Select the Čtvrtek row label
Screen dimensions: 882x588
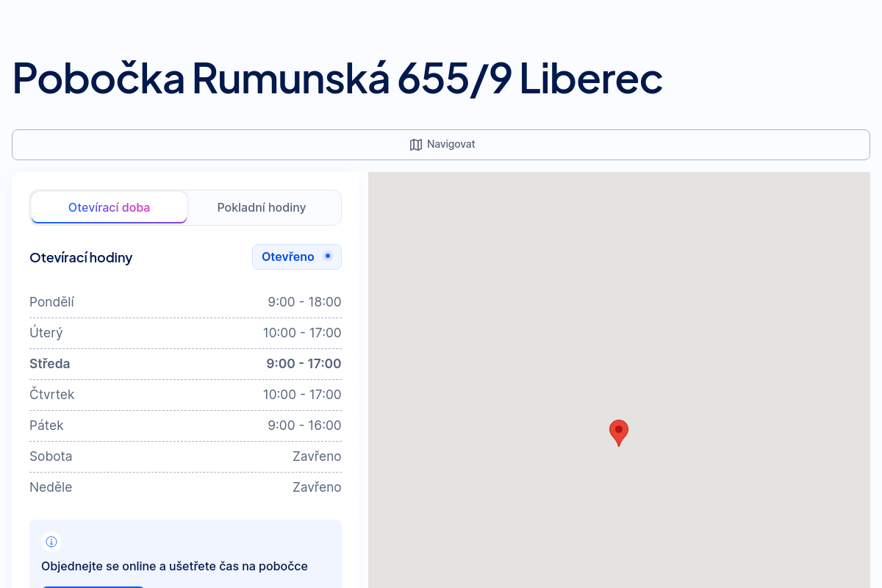[52, 395]
